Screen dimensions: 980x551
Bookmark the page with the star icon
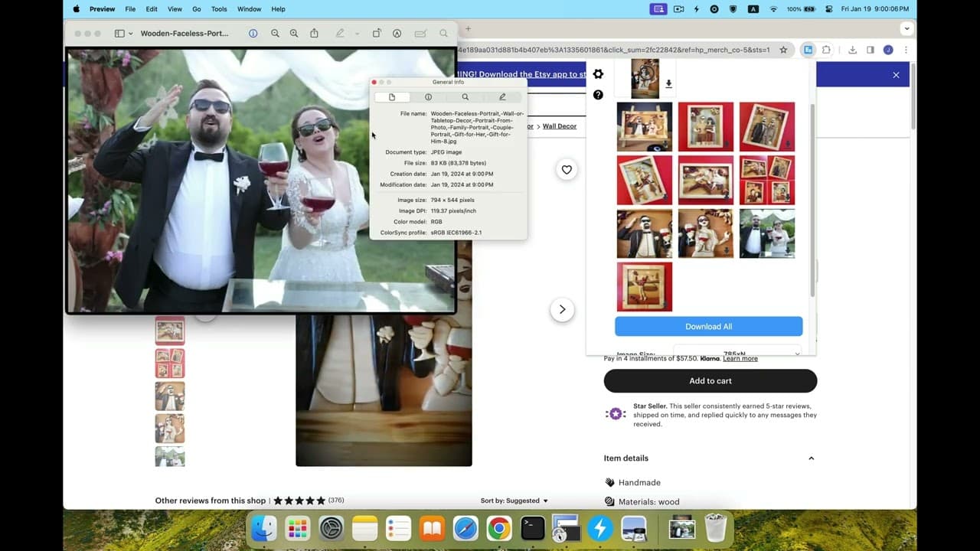click(783, 50)
